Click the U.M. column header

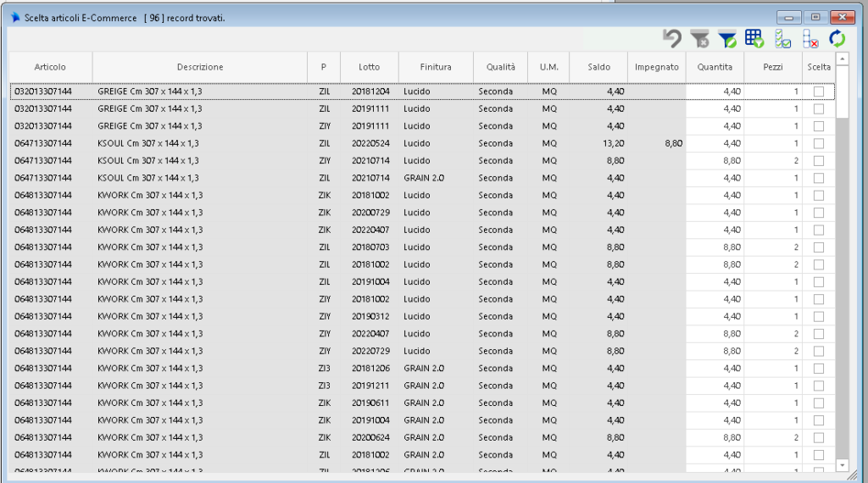548,67
